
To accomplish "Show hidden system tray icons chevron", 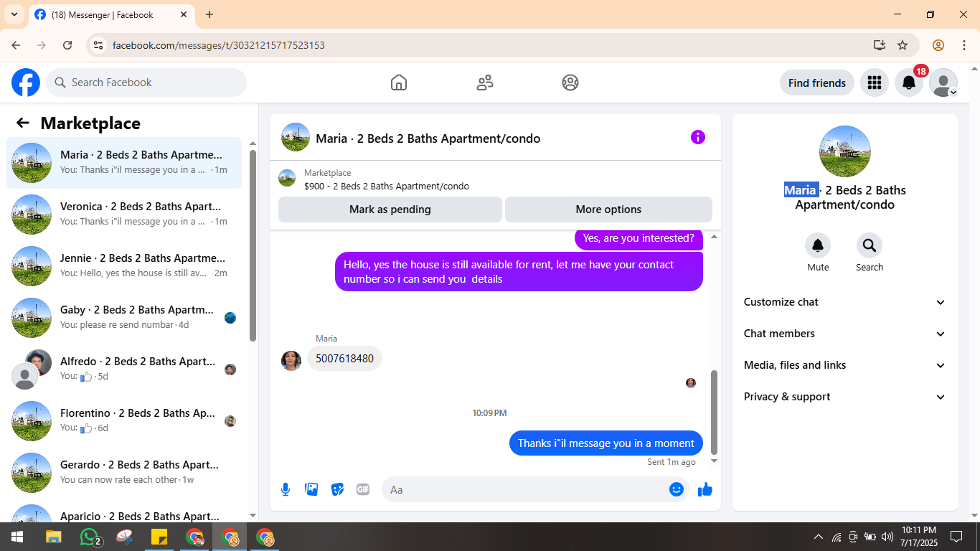I will point(819,537).
